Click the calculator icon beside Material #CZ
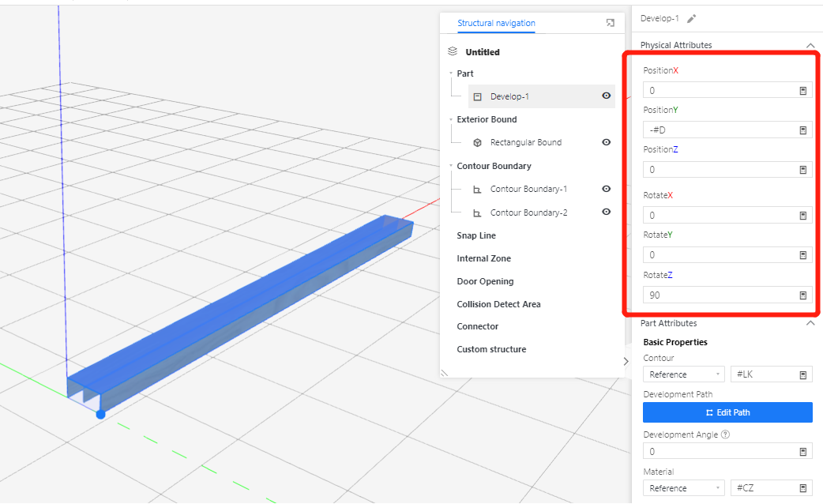823x504 pixels. coord(803,488)
